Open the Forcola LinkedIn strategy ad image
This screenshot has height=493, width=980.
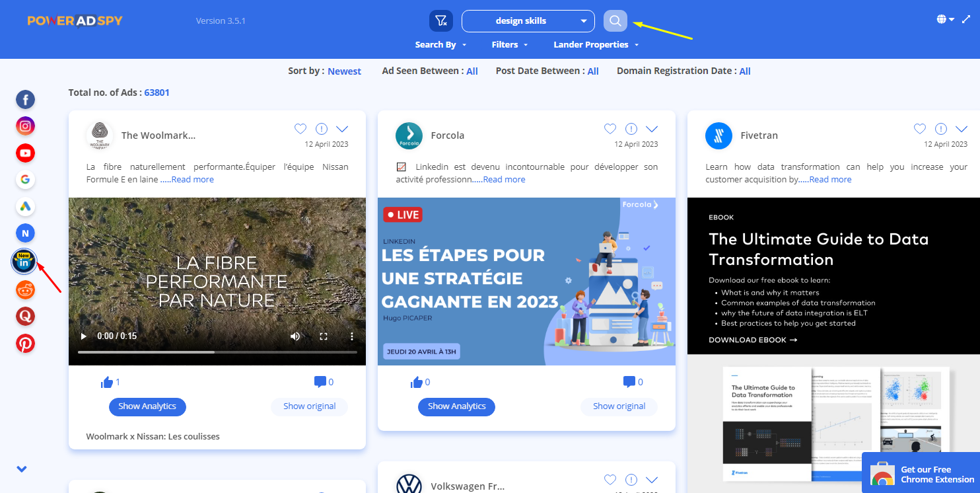526,282
